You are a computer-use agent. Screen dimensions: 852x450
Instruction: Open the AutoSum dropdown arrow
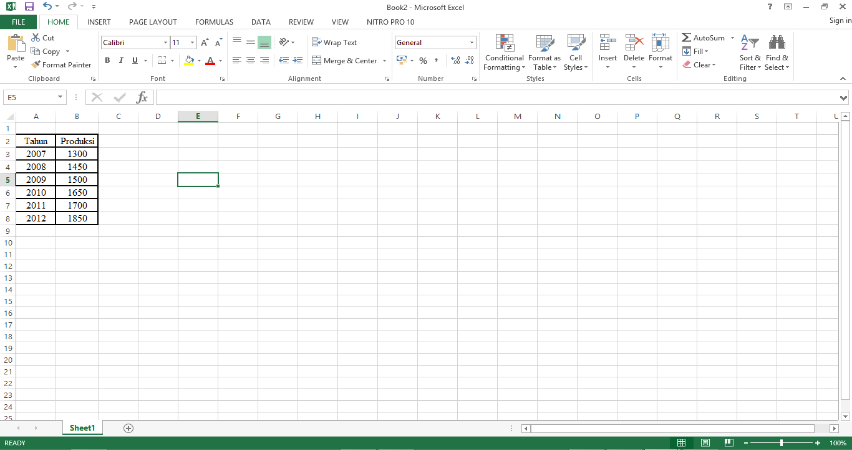click(x=732, y=38)
